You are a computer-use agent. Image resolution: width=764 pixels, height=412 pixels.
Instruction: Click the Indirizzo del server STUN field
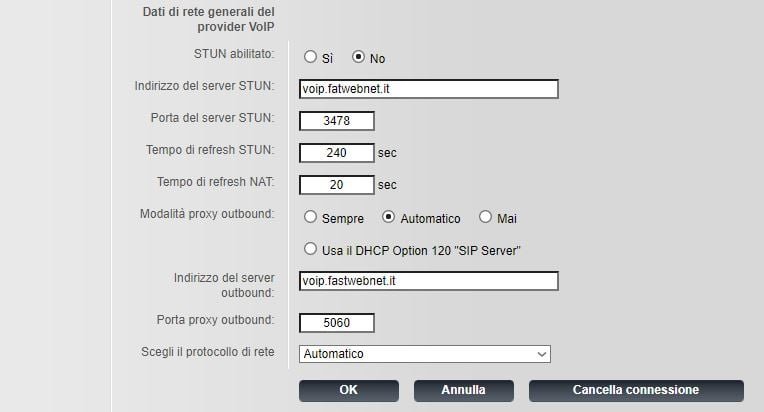pos(429,89)
